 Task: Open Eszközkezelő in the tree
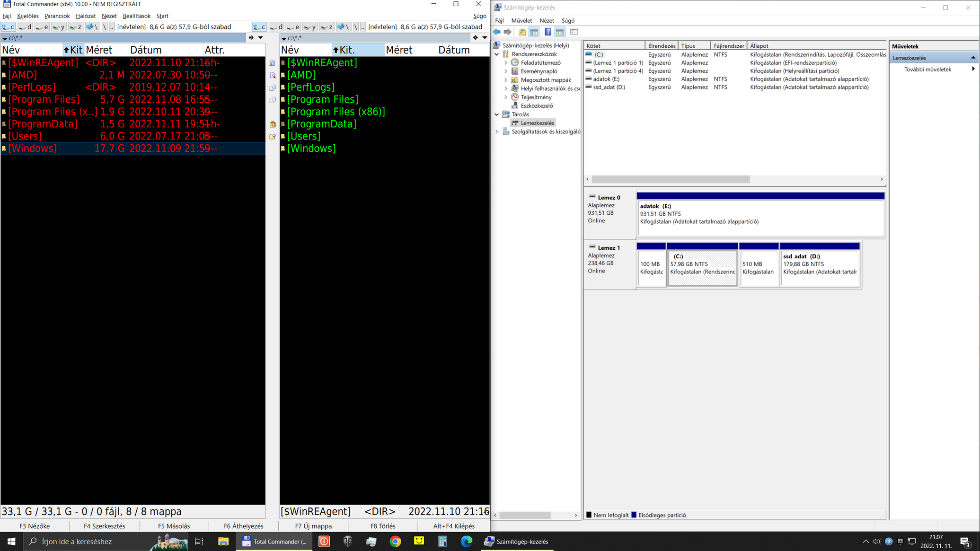[536, 106]
